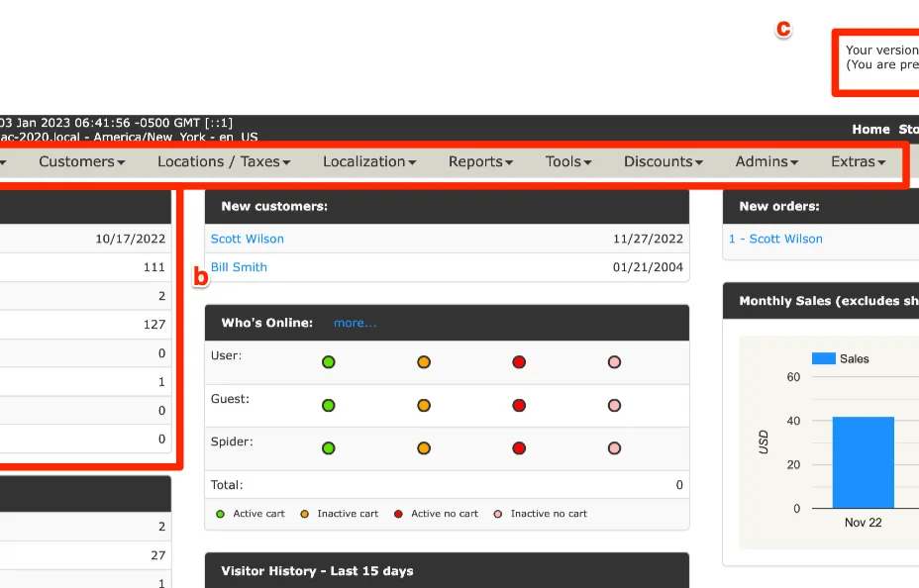Click the orange dot in the Guest row
The image size is (919, 588).
point(424,405)
